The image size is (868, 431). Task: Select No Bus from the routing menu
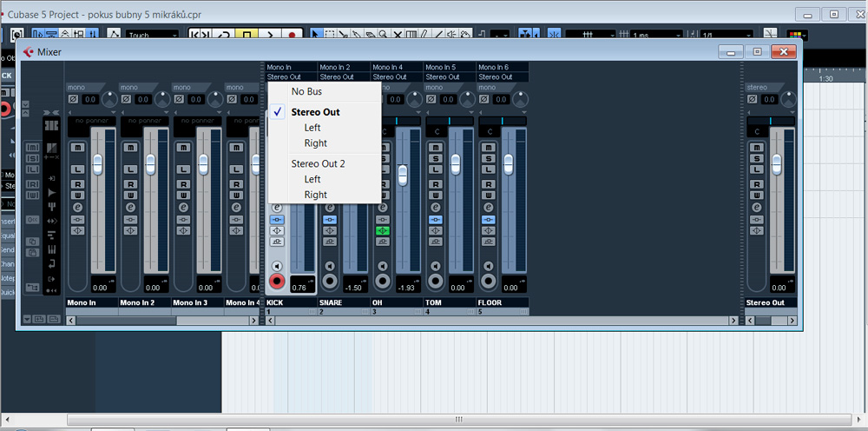(308, 91)
